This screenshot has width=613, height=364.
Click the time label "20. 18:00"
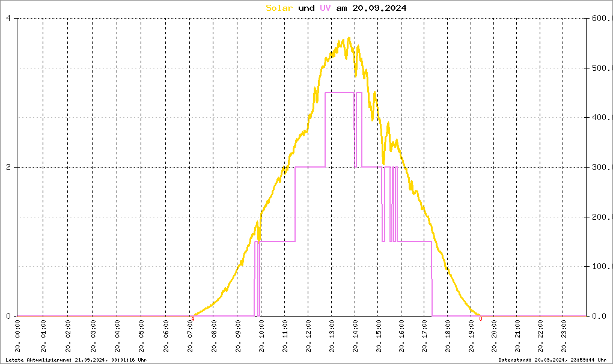point(448,336)
